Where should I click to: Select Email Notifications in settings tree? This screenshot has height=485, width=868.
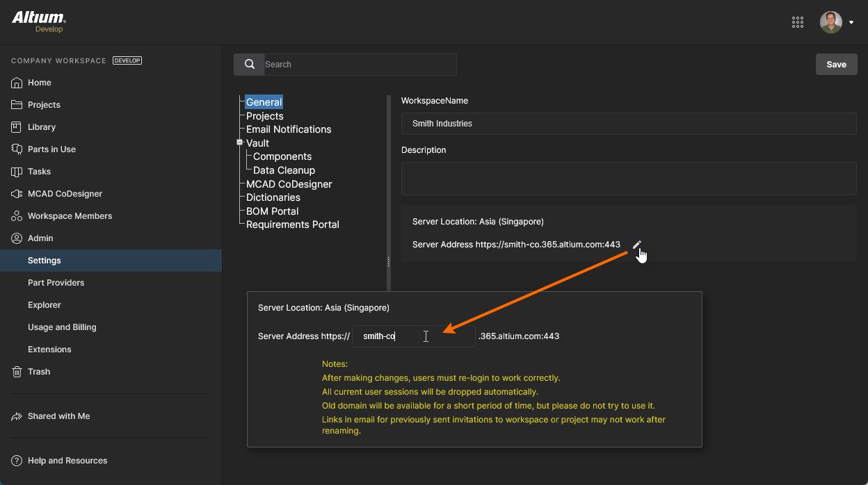[x=289, y=129]
